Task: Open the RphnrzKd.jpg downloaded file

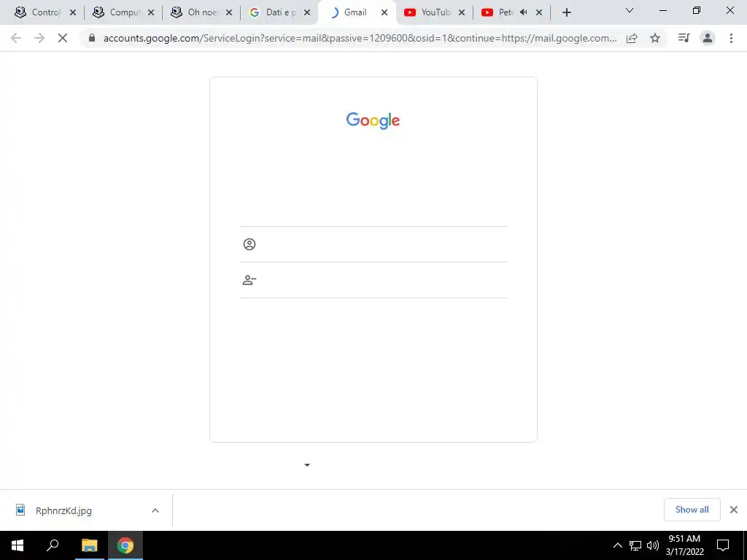Action: pyautogui.click(x=63, y=510)
